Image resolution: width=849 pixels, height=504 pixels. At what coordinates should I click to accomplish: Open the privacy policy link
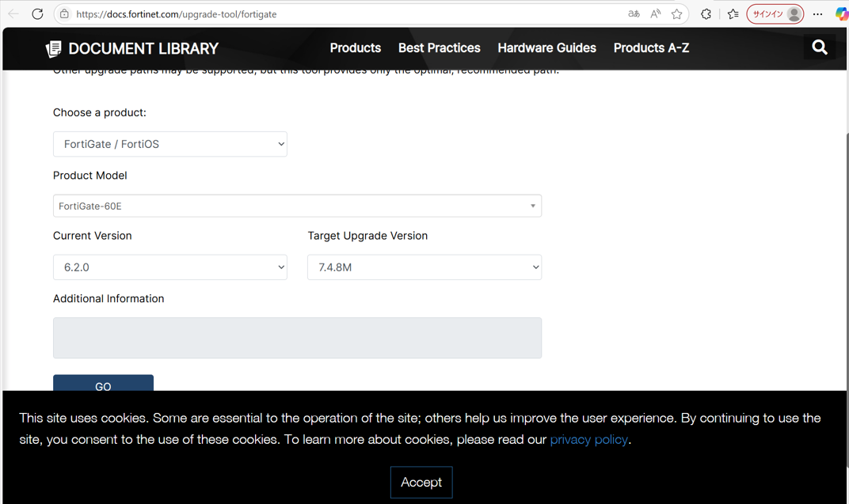tap(588, 440)
